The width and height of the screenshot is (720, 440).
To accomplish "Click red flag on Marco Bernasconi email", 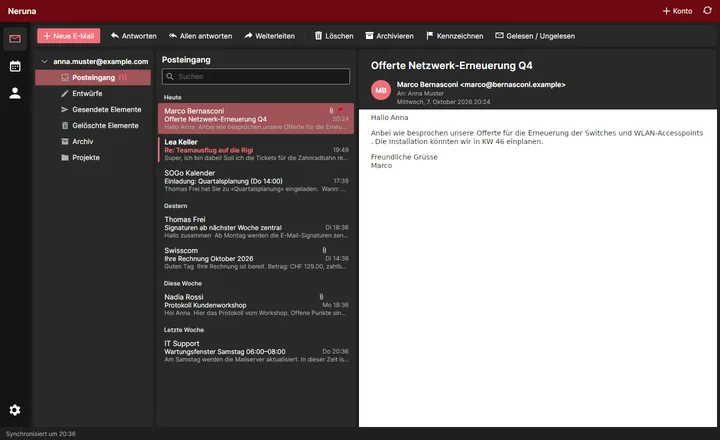I will (x=340, y=110).
